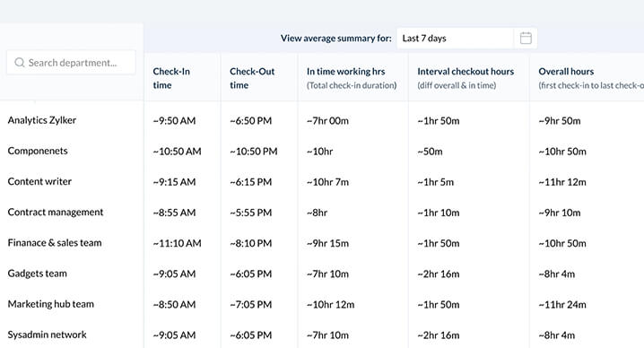Screen dimensions: 644x348
Task: Select the Marketing hub team row
Action: (x=50, y=304)
